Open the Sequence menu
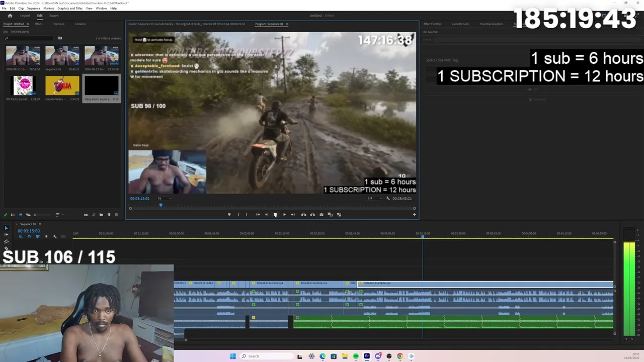 tap(34, 9)
